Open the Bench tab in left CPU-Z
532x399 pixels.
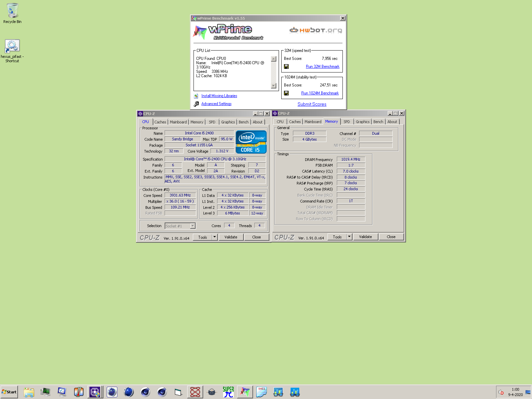tap(244, 122)
